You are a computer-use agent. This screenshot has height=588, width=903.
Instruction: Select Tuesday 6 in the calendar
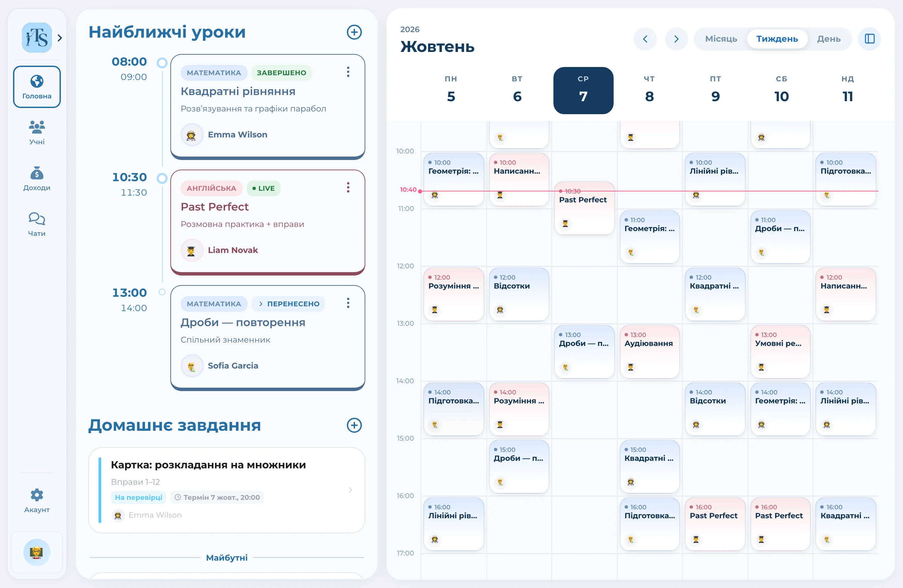click(x=517, y=91)
